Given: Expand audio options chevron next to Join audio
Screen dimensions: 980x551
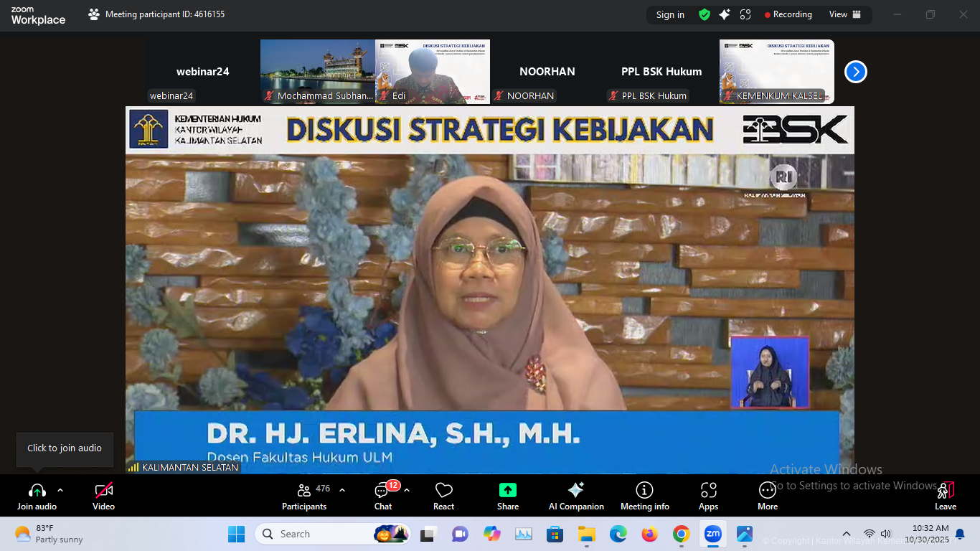Looking at the screenshot, I should tap(60, 491).
